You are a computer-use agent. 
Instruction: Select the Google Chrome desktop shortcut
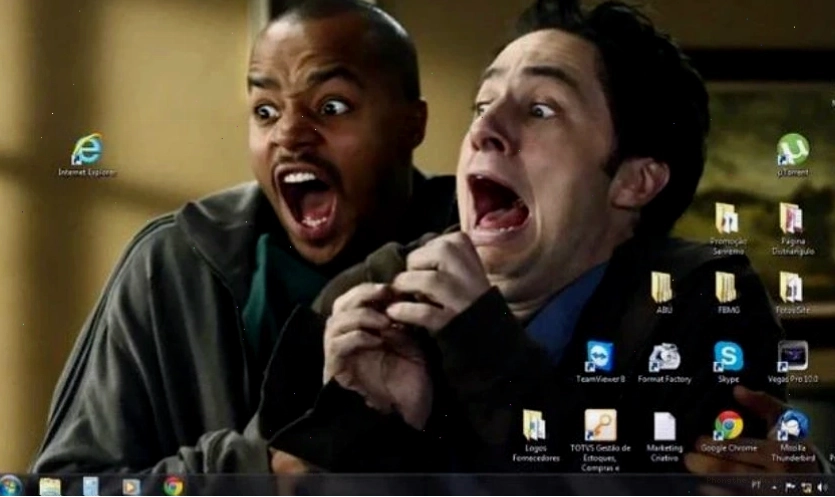pyautogui.click(x=728, y=431)
